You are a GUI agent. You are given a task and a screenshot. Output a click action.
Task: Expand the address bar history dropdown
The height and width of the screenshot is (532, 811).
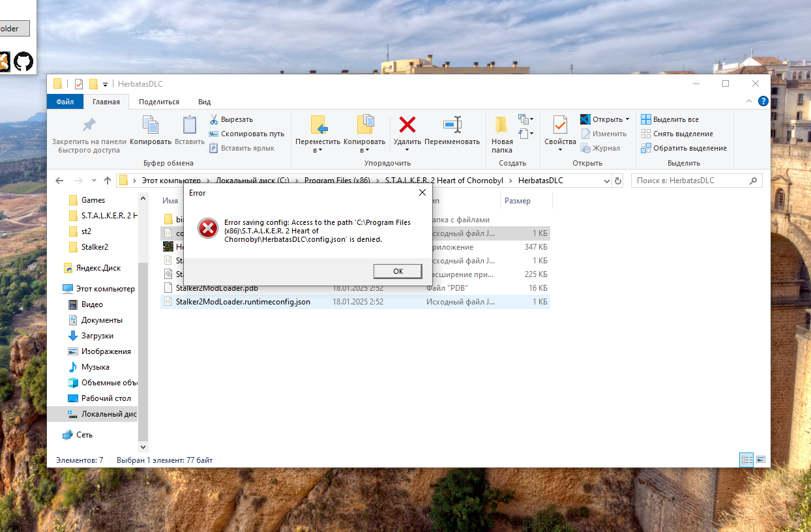click(x=607, y=181)
